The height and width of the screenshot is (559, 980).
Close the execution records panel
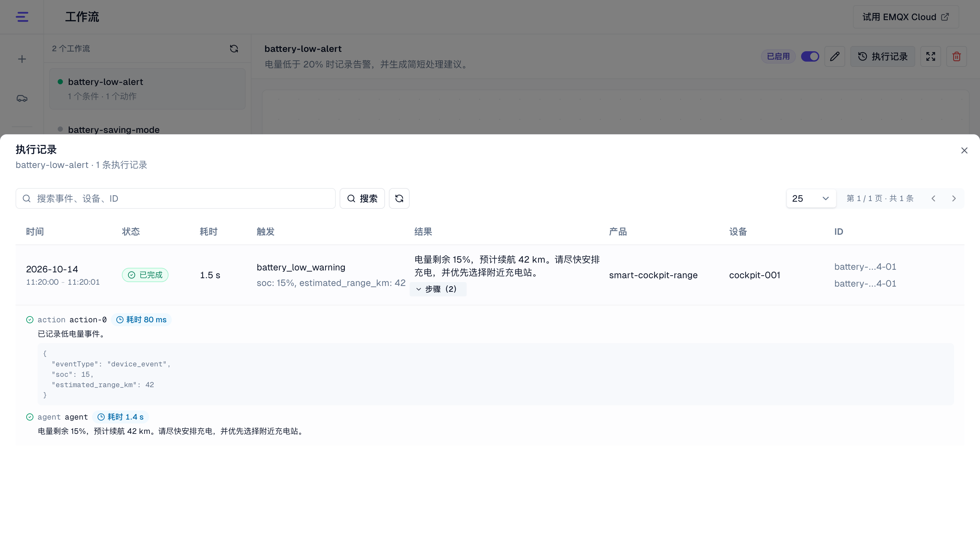(964, 150)
